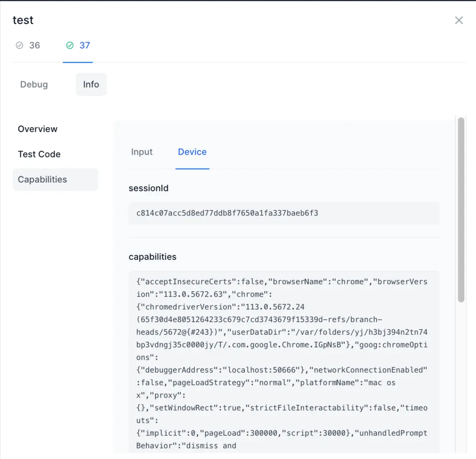
Task: Open the Test Code section
Action: (x=39, y=154)
